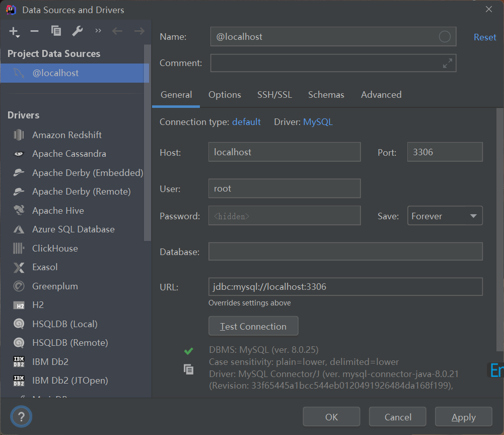
Task: Click the green success checkmark icon
Action: click(x=189, y=351)
